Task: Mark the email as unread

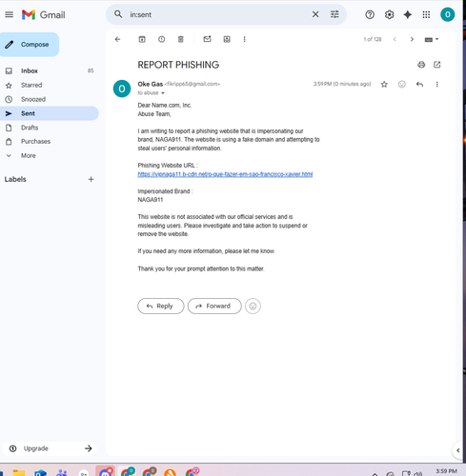Action: (207, 39)
